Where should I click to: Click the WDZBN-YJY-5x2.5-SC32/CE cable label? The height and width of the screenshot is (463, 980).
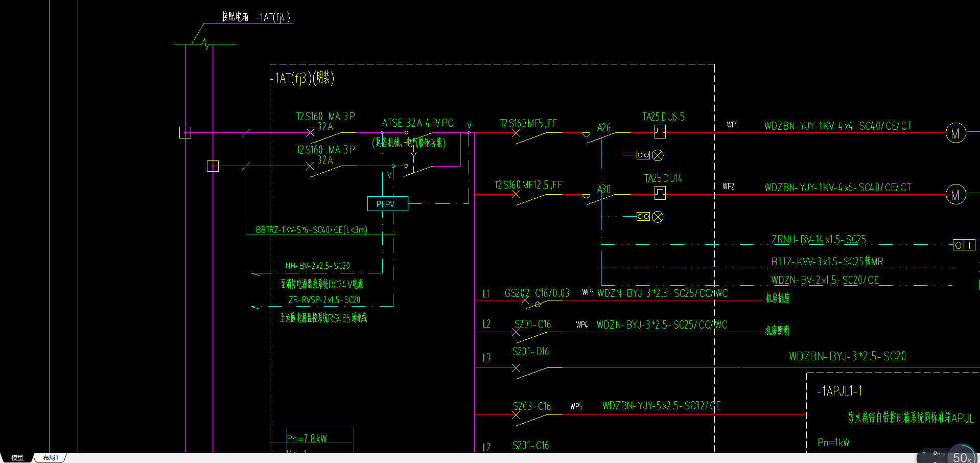[x=662, y=406]
